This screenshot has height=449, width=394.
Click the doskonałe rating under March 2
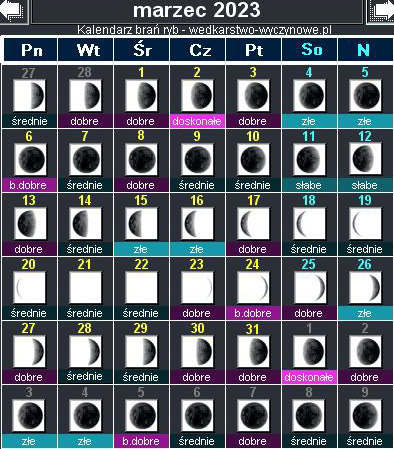pos(197,121)
